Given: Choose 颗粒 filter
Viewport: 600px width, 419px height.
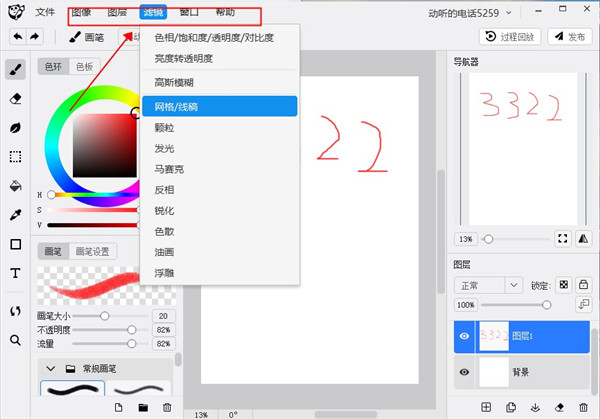Looking at the screenshot, I should pyautogui.click(x=219, y=128).
